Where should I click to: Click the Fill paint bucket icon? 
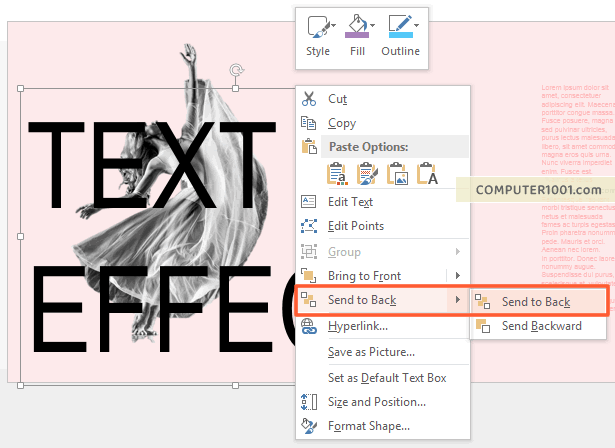[x=354, y=27]
